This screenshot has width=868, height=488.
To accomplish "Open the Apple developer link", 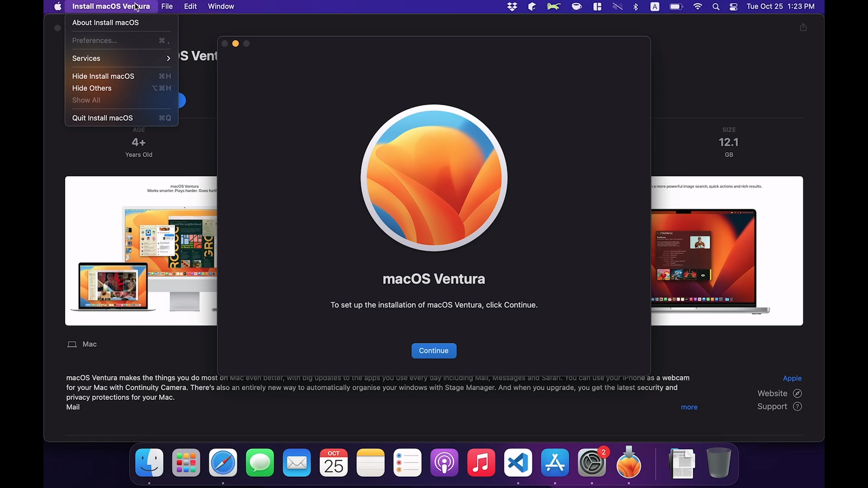I will click(792, 378).
